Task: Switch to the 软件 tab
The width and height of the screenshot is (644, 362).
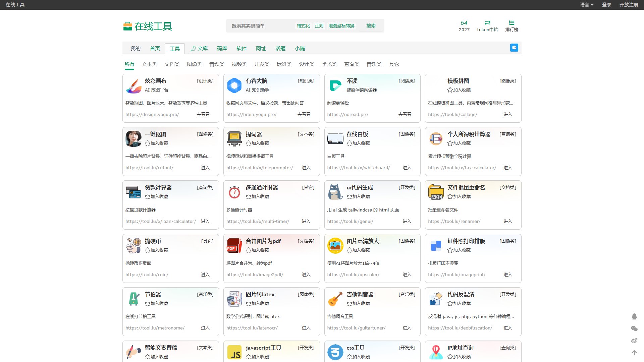Action: coord(241,49)
